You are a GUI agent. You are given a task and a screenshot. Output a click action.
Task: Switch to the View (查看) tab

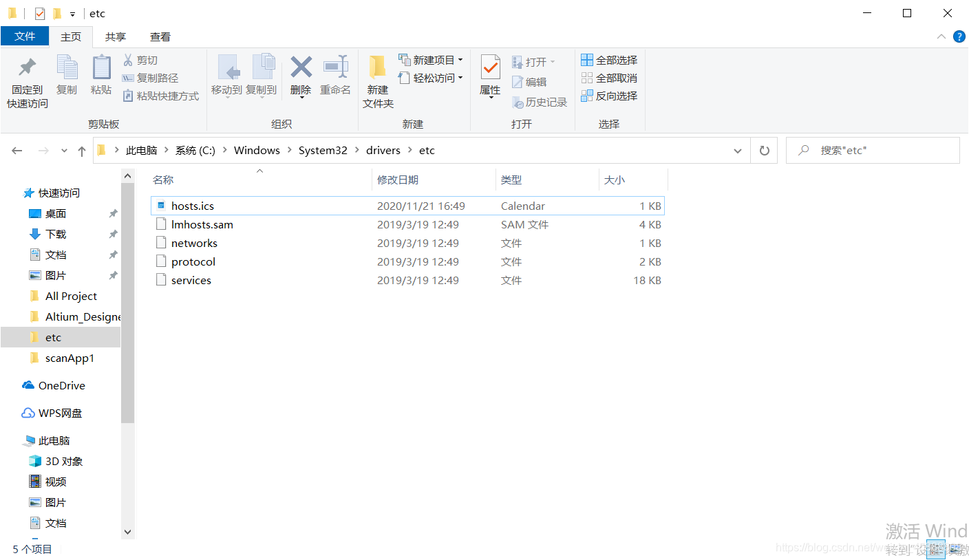tap(160, 37)
